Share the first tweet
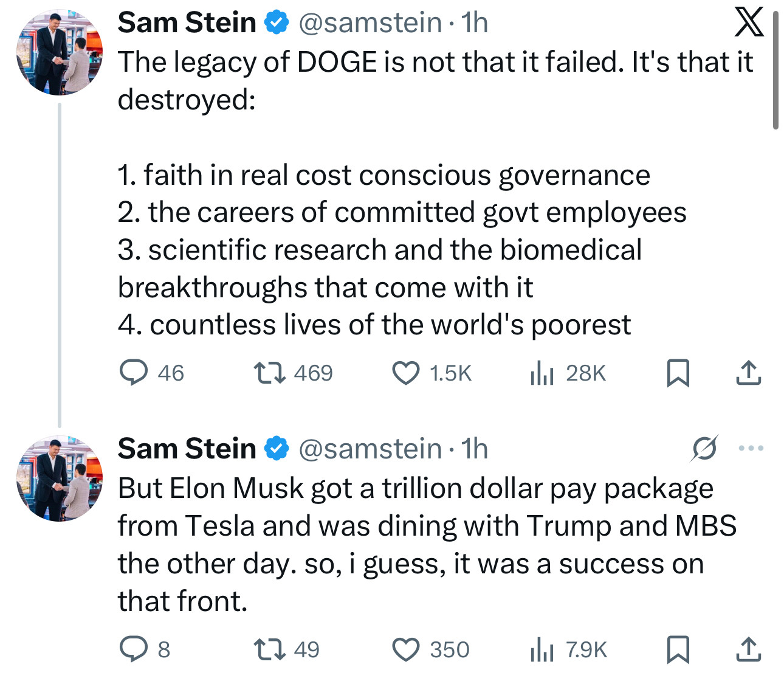 (x=748, y=373)
